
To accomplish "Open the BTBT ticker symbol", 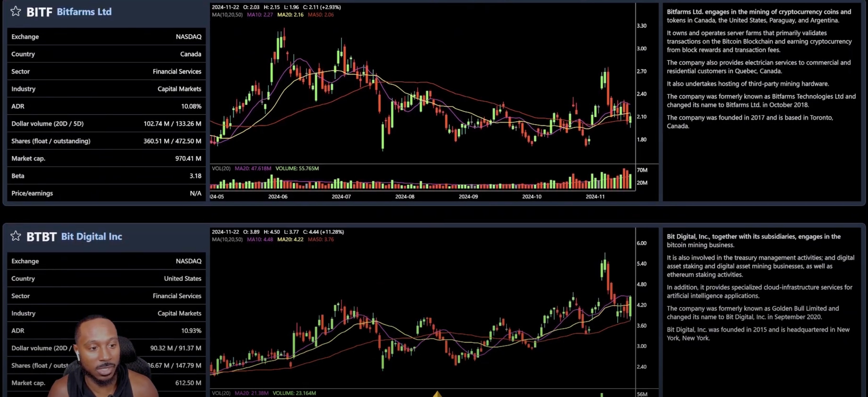I will tap(42, 237).
